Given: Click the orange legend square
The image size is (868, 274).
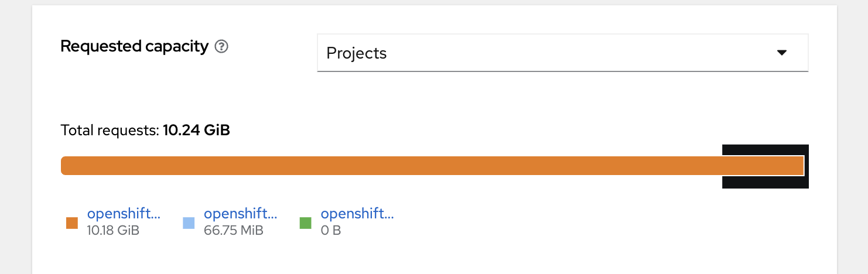Looking at the screenshot, I should [72, 223].
